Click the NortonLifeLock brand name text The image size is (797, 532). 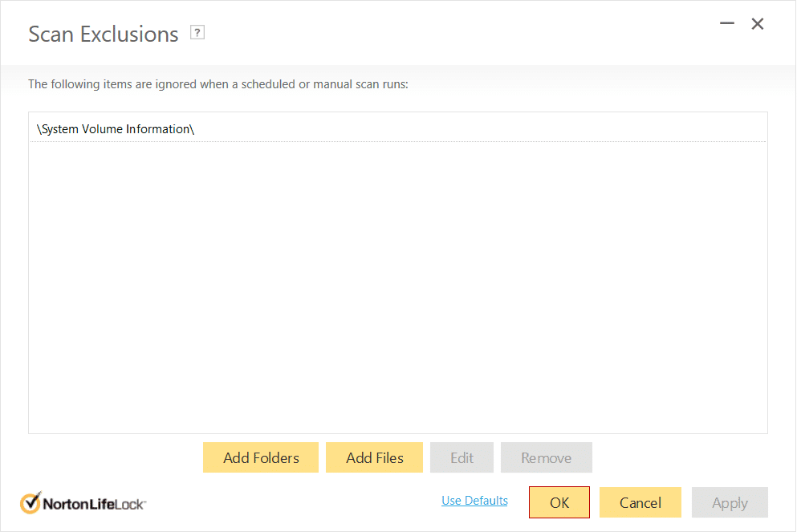coord(93,504)
